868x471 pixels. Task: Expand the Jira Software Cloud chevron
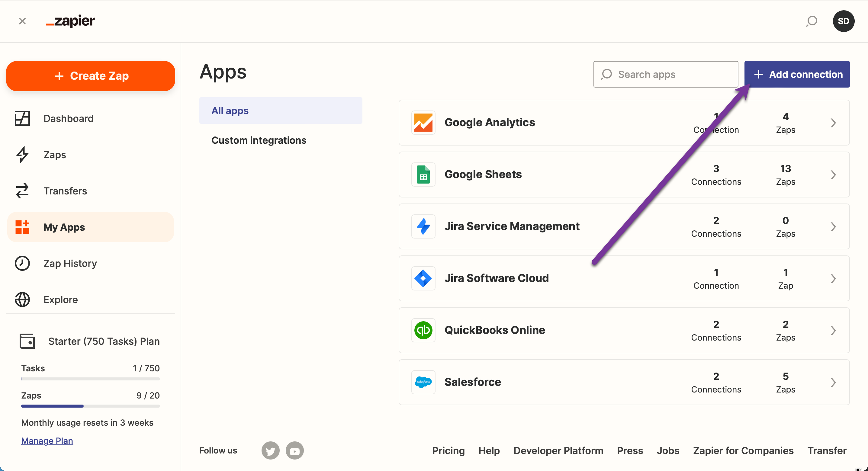pyautogui.click(x=833, y=278)
